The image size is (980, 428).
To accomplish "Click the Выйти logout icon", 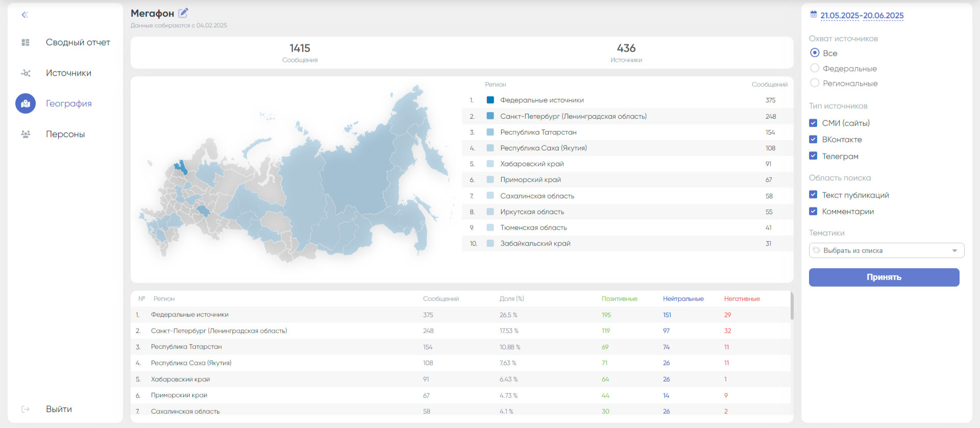I will coord(26,409).
